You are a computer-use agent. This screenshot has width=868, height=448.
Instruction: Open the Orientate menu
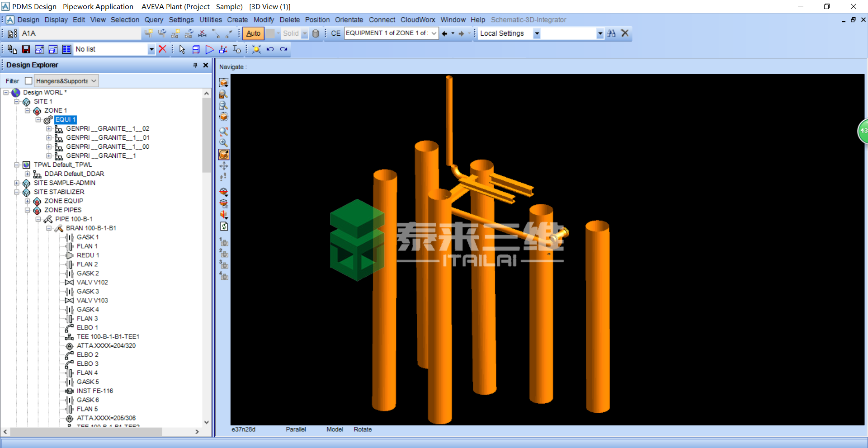coord(349,20)
